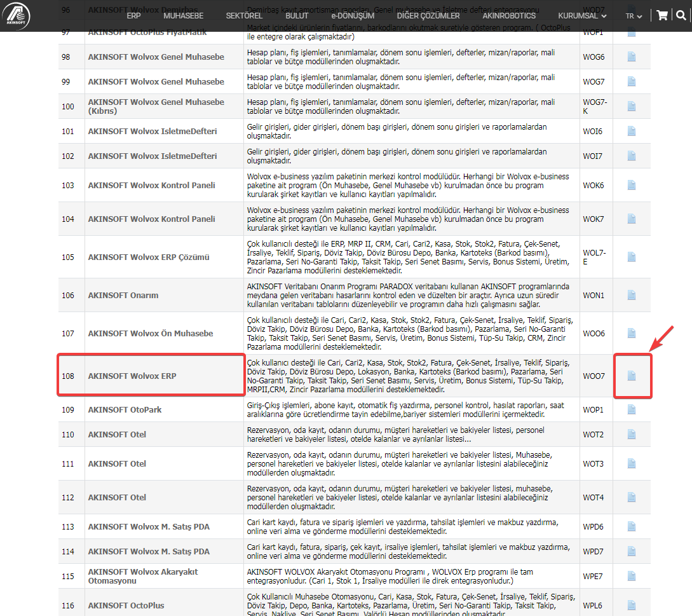Open document icon for code WPD7
Viewport: 692px width, 616px height.
632,551
